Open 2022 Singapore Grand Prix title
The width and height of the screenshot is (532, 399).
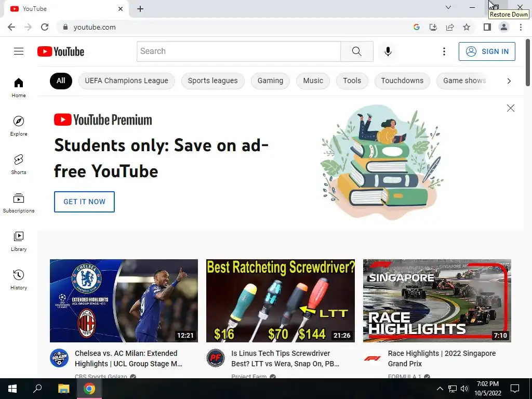442,358
